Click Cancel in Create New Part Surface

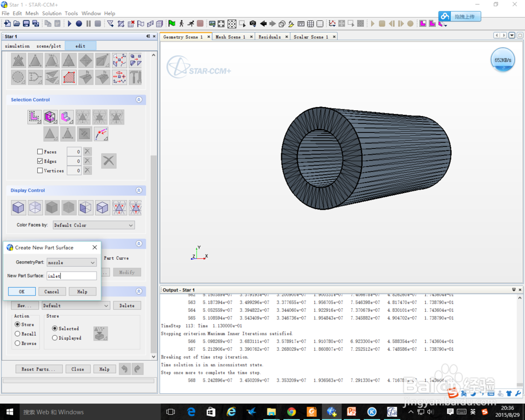point(51,291)
